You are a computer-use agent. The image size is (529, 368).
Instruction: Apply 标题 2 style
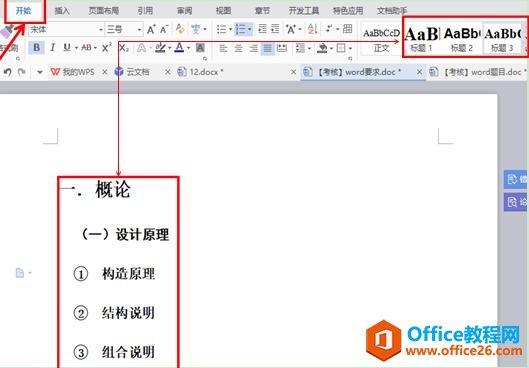click(462, 40)
